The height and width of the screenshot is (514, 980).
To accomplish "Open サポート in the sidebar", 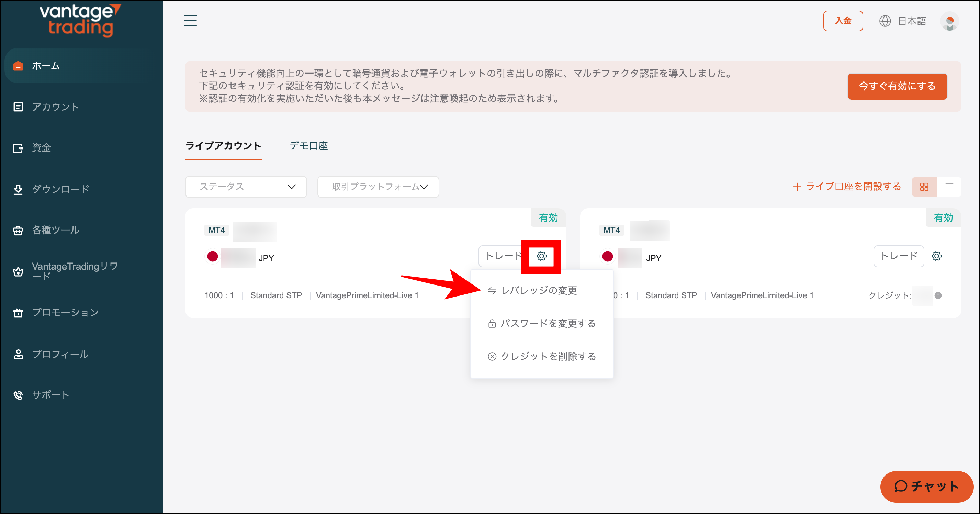I will click(50, 395).
